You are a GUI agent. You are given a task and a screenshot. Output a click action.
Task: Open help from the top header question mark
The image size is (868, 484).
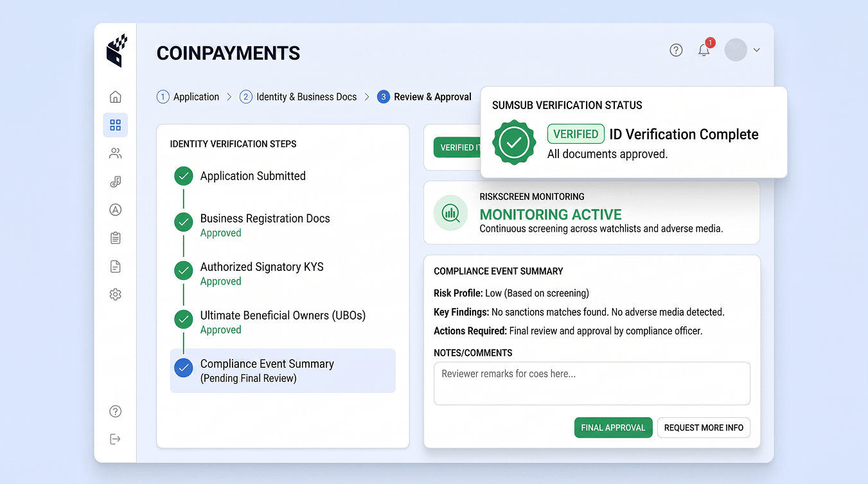[676, 50]
